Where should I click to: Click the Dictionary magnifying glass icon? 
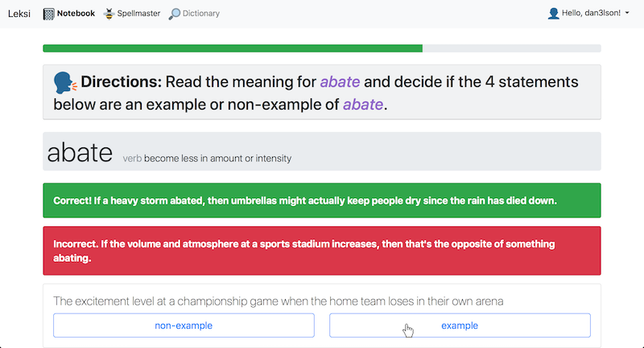point(174,14)
